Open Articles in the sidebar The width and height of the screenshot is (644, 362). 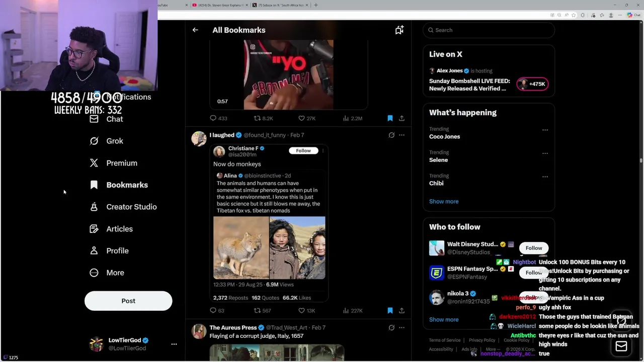coord(111,229)
